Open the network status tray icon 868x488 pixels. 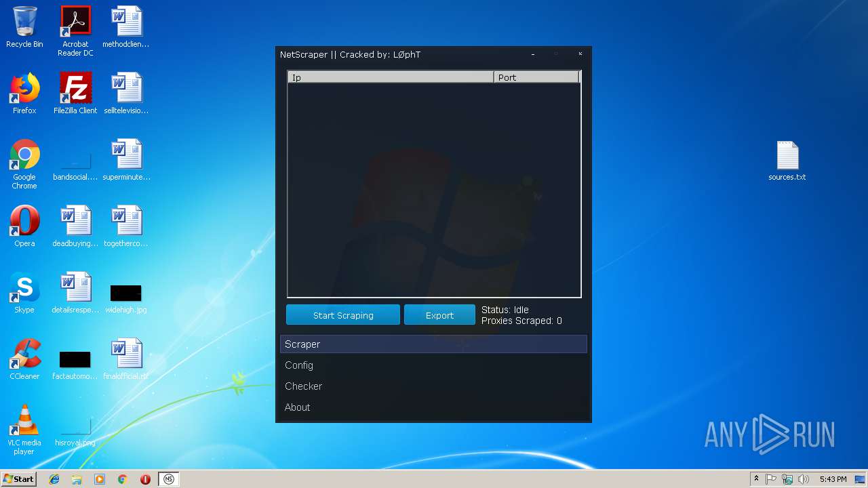point(787,479)
